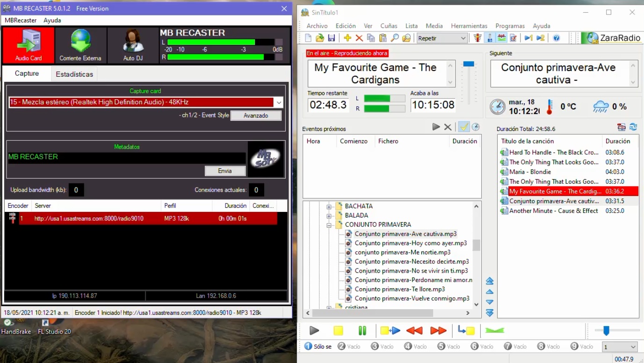Click the red list icon above the playlist
The width and height of the screenshot is (644, 363).
point(622,127)
